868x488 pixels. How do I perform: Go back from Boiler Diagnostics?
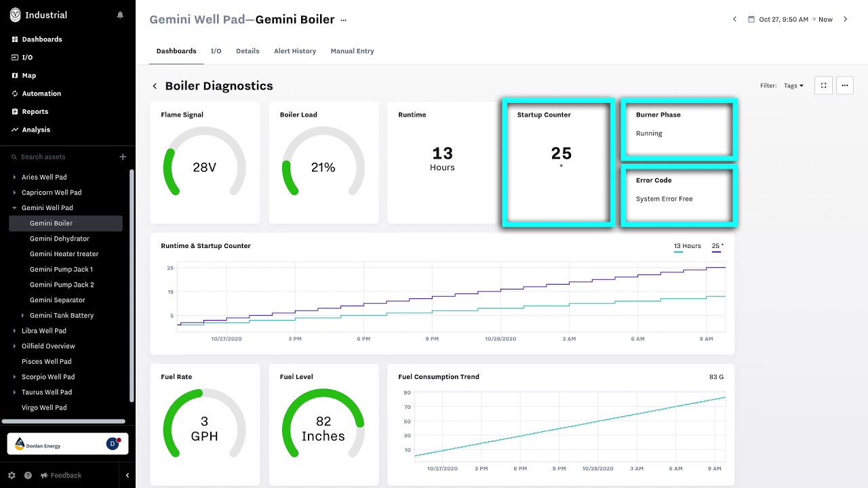155,86
